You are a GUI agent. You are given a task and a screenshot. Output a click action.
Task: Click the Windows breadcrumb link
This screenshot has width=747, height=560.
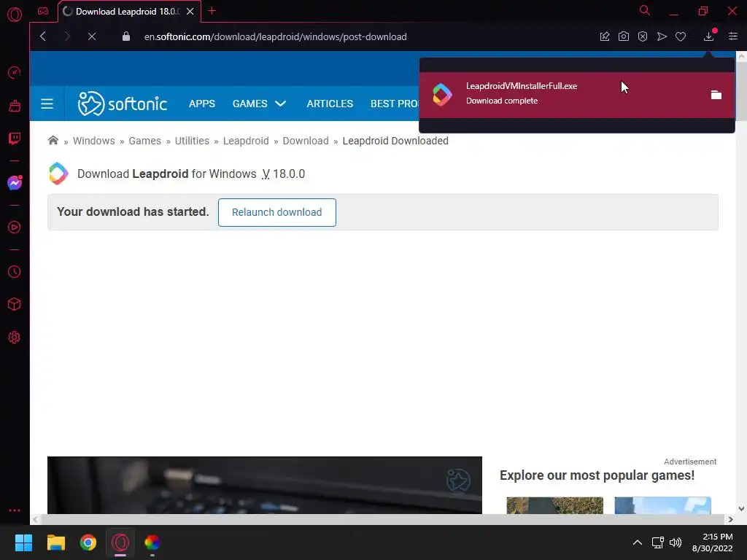pyautogui.click(x=94, y=141)
